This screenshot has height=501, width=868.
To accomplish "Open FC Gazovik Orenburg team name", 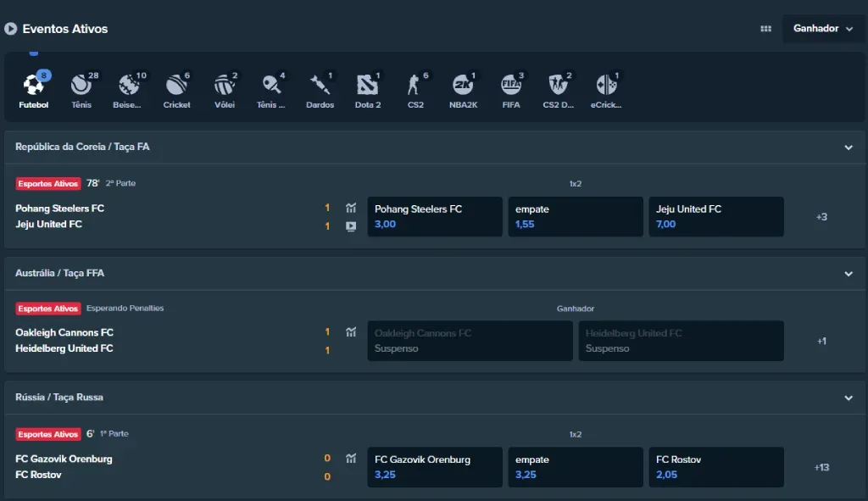I will coord(64,459).
